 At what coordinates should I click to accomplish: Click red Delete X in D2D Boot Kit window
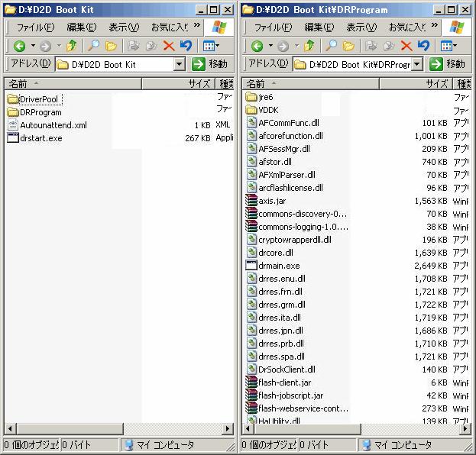click(x=169, y=46)
